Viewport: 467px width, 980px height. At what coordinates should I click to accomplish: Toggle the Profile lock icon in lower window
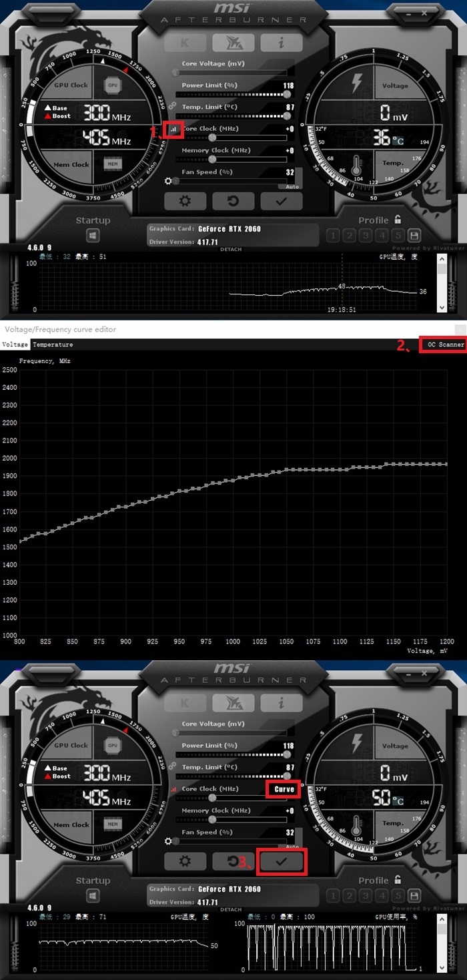pos(398,880)
